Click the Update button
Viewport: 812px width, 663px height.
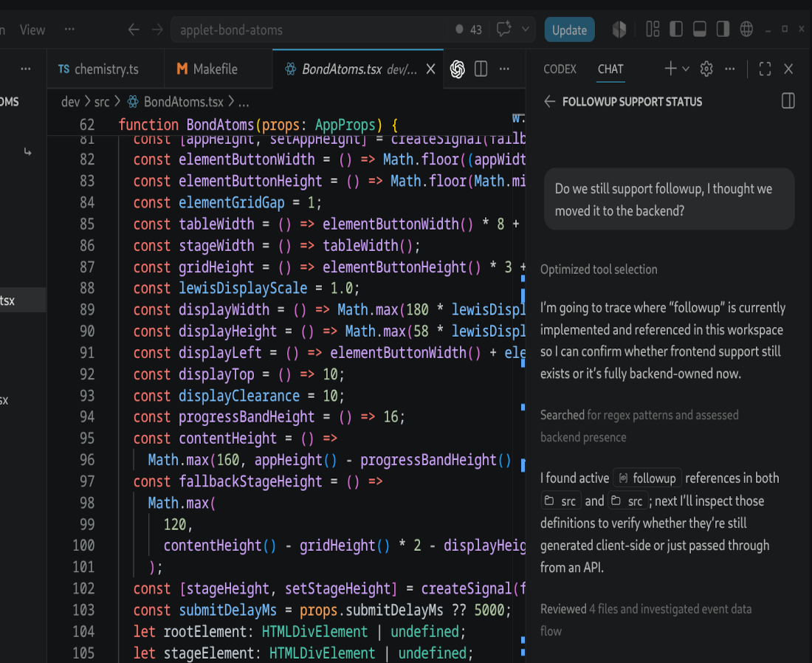pyautogui.click(x=569, y=30)
